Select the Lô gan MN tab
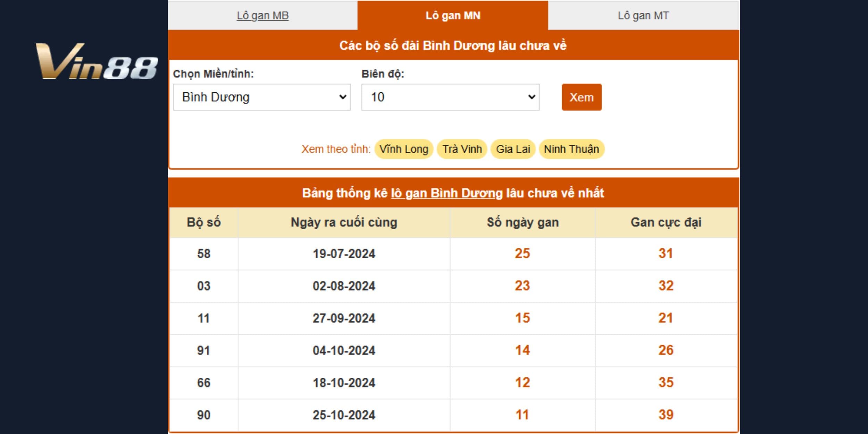868x434 pixels. pos(453,16)
